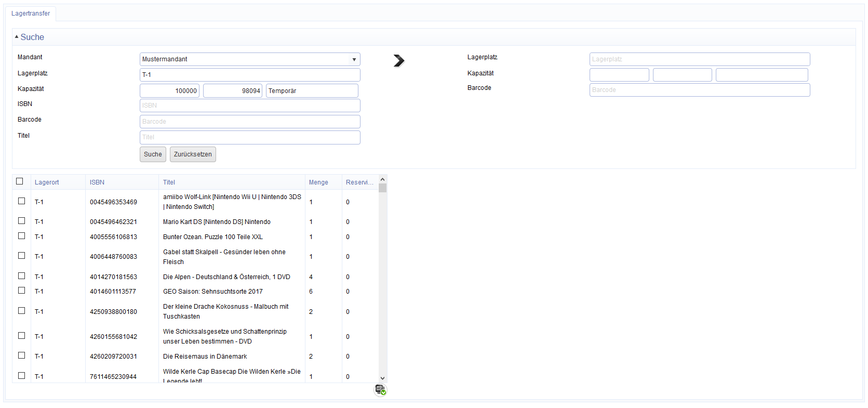
Task: Click ISBN cell 4006448760083
Action: pos(113,257)
